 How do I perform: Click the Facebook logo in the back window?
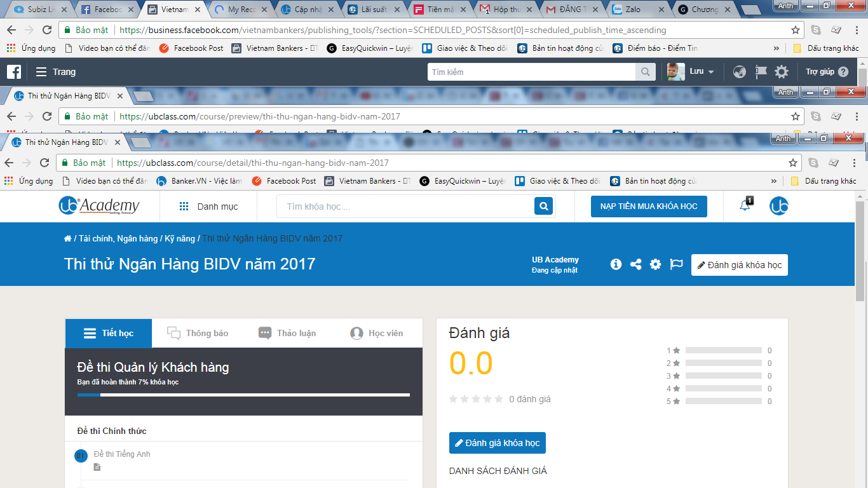pyautogui.click(x=14, y=72)
